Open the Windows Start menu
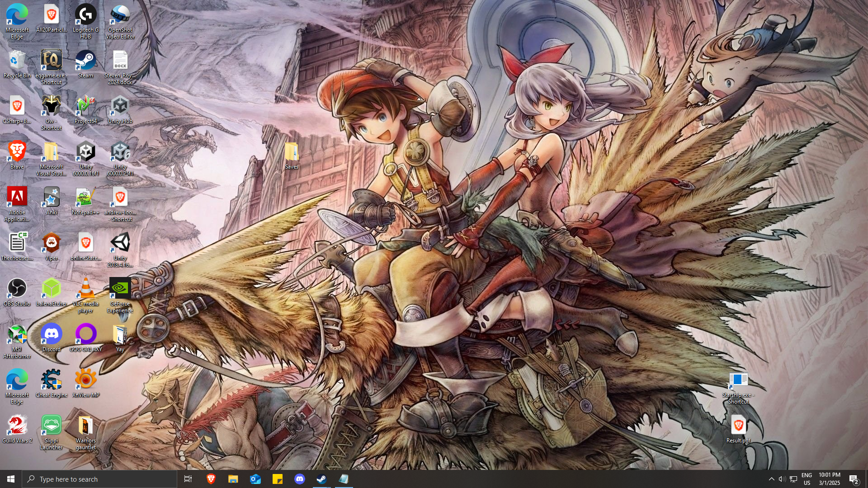868x488 pixels. [x=11, y=479]
